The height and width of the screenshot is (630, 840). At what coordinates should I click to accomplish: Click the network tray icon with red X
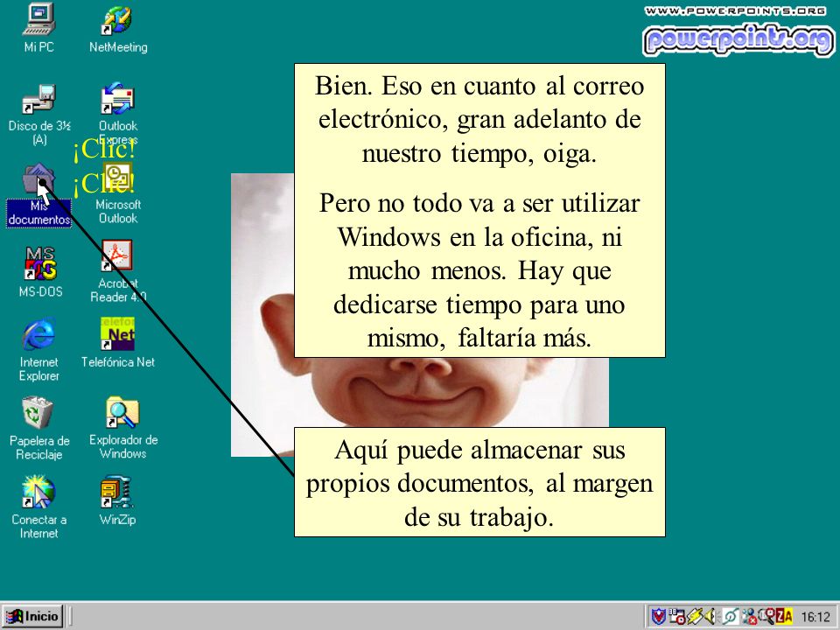pos(750,617)
